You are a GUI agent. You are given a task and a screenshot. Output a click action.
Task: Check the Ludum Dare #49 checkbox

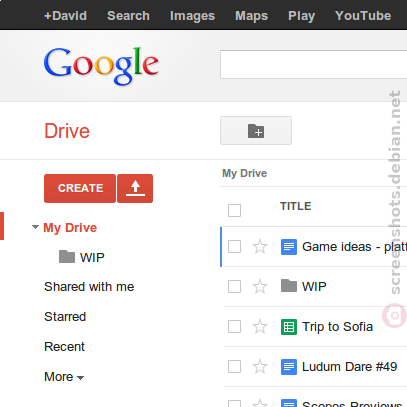tap(234, 367)
